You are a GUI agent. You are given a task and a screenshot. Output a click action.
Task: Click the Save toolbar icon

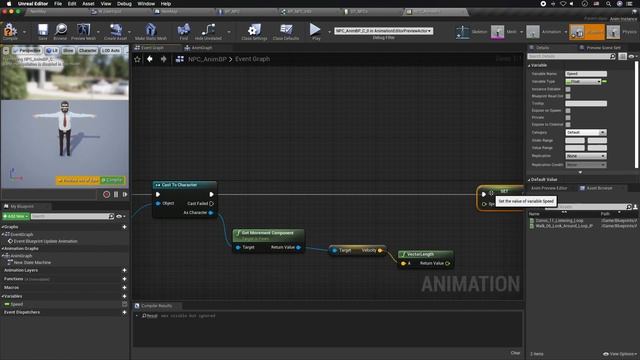(x=43, y=30)
